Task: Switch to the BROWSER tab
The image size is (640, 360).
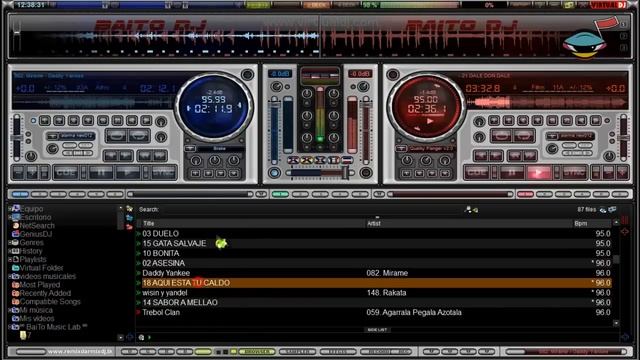Action: point(257,351)
